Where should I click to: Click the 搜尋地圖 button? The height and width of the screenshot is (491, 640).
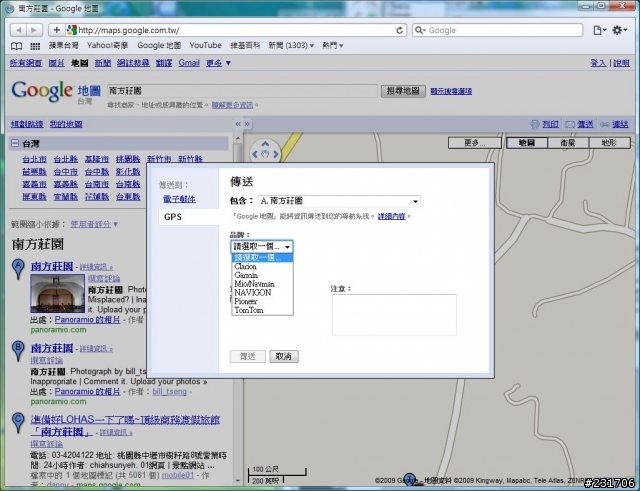(403, 91)
